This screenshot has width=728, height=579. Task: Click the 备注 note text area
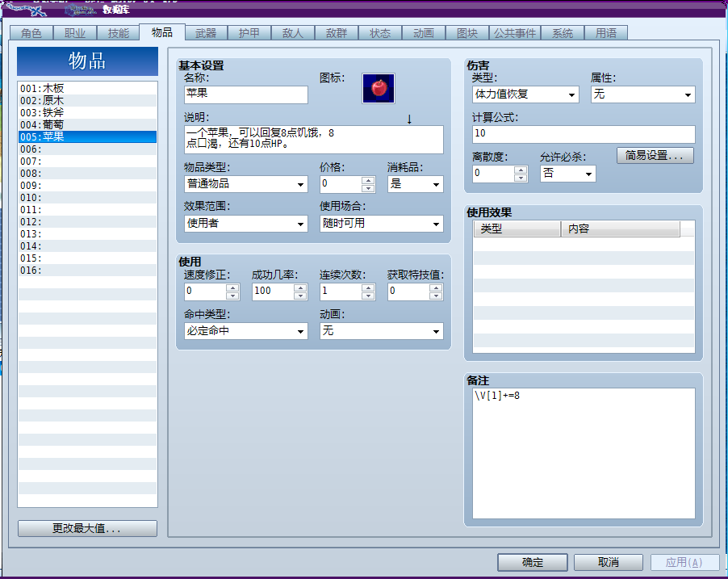584,453
